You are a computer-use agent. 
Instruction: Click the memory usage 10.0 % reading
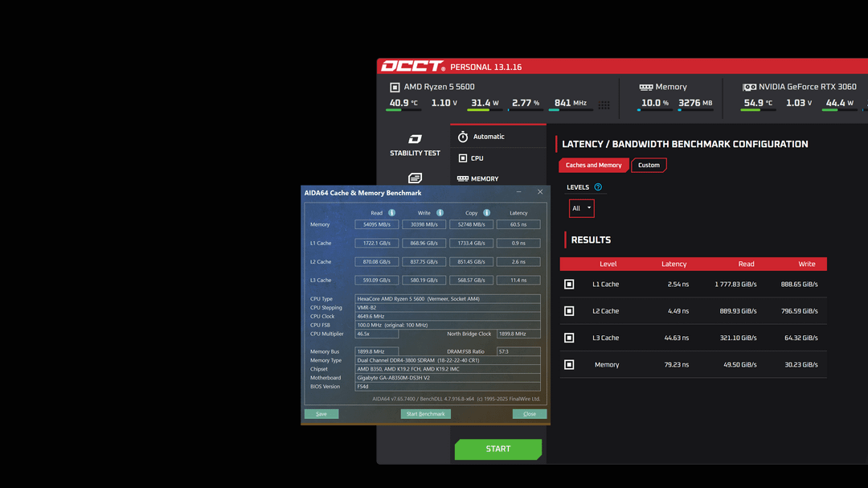tap(655, 103)
